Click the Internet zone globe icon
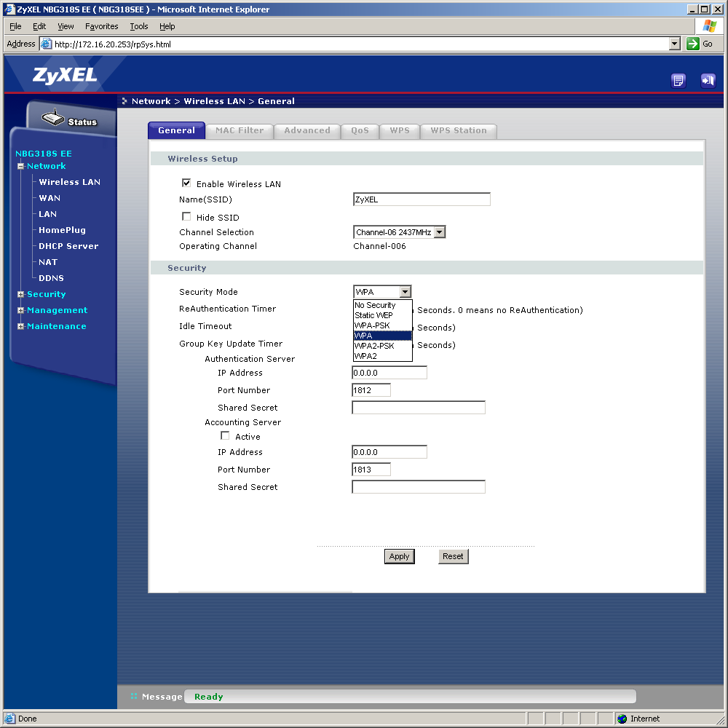Image resolution: width=728 pixels, height=728 pixels. [x=622, y=719]
